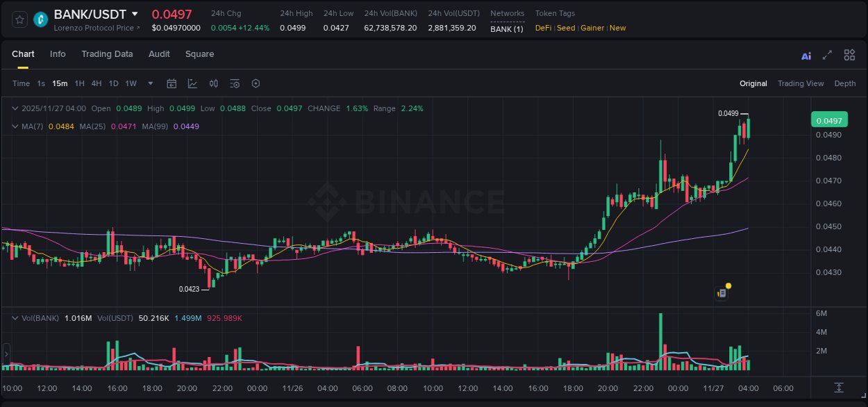This screenshot has width=868, height=407.
Task: Open the Square tab
Action: pos(199,54)
